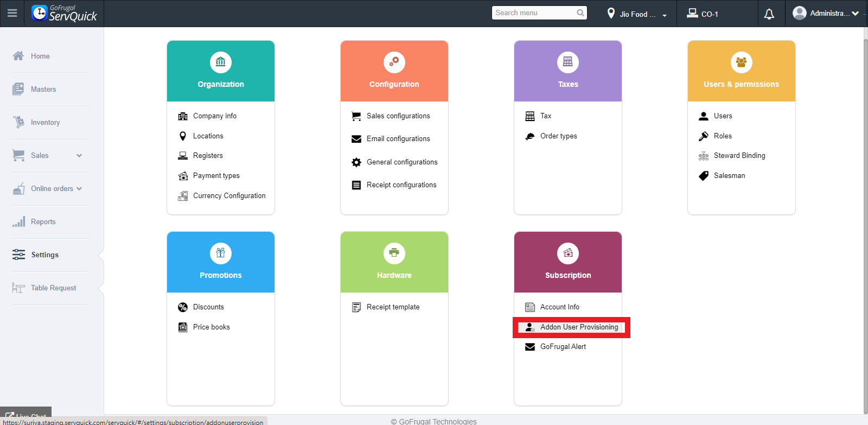This screenshot has height=425, width=868.
Task: Click the Home house icon in sidebar
Action: click(x=18, y=56)
